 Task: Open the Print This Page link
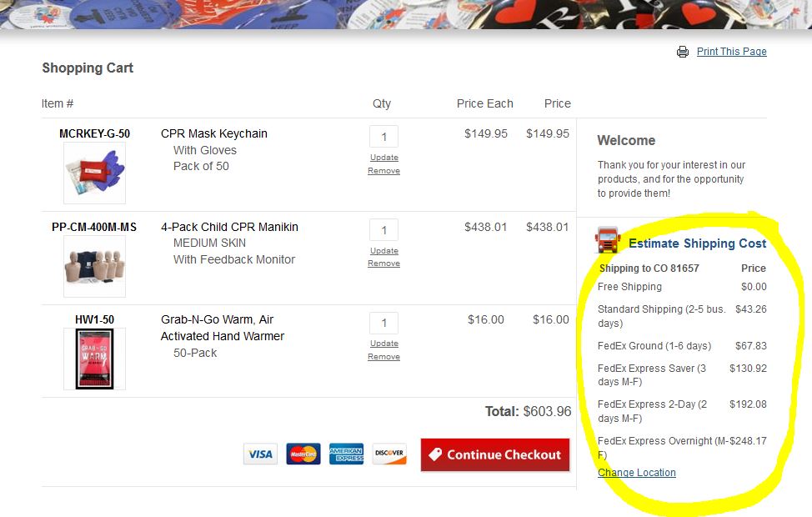click(x=732, y=52)
